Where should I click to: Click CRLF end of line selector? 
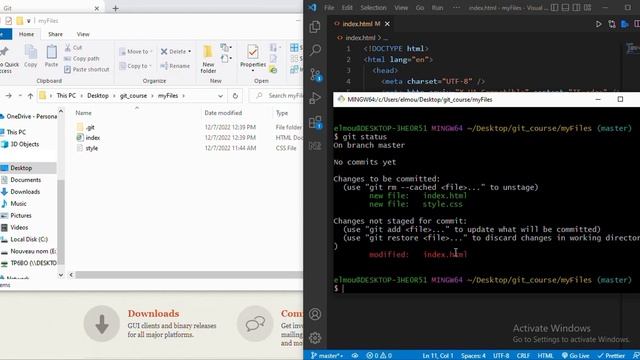pos(523,356)
